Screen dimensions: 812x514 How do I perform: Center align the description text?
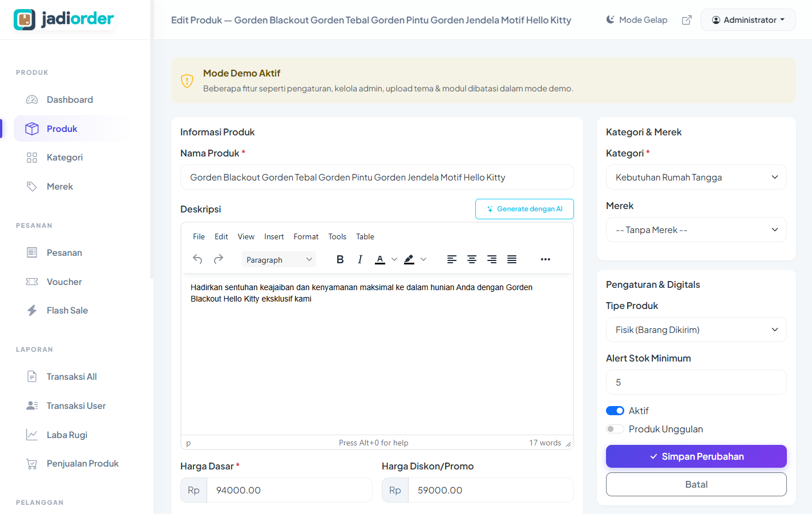(x=472, y=259)
